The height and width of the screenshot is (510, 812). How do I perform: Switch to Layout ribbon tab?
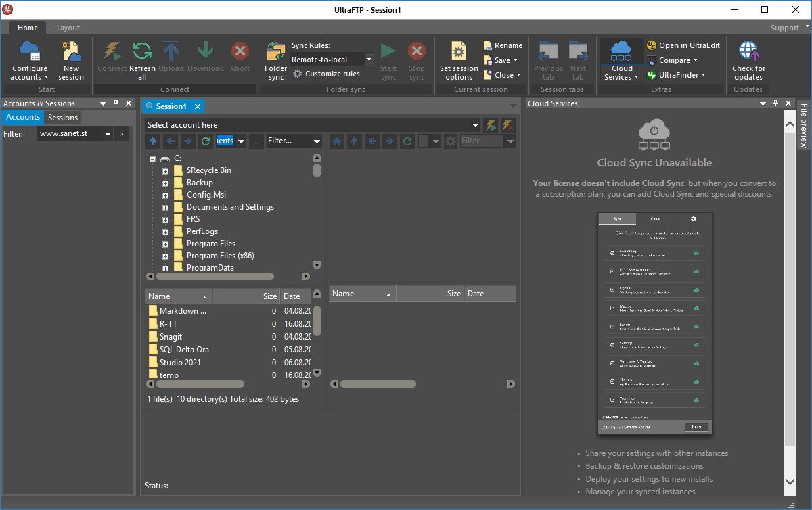[68, 28]
